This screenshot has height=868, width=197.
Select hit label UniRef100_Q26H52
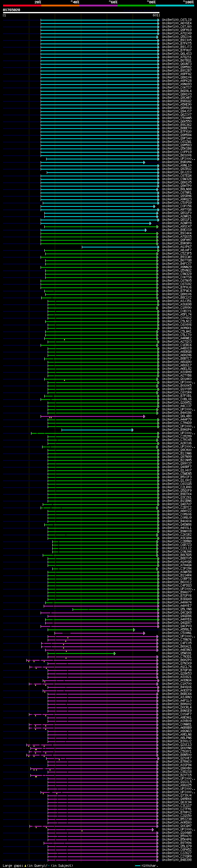tap(176, 403)
